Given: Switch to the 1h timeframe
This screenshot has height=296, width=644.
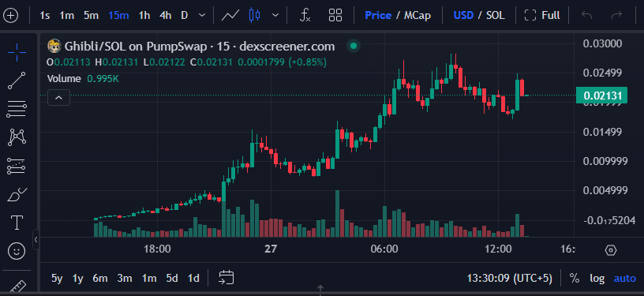Looking at the screenshot, I should click(x=144, y=16).
